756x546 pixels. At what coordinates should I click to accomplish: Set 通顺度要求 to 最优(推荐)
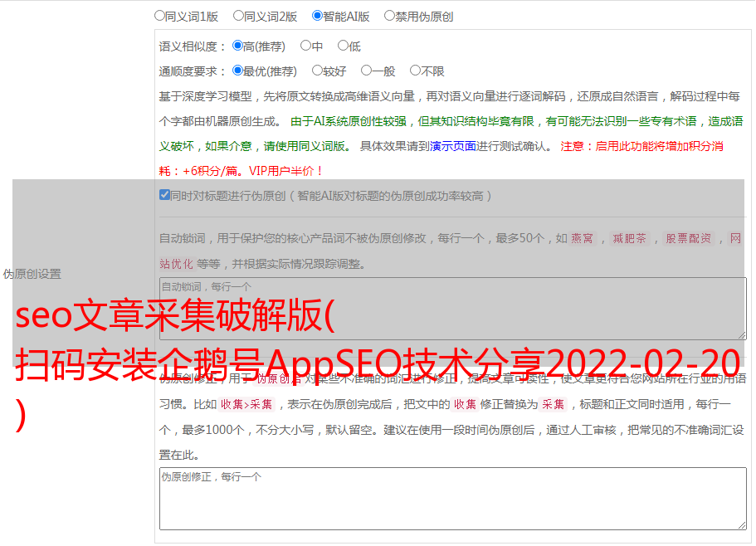point(237,71)
